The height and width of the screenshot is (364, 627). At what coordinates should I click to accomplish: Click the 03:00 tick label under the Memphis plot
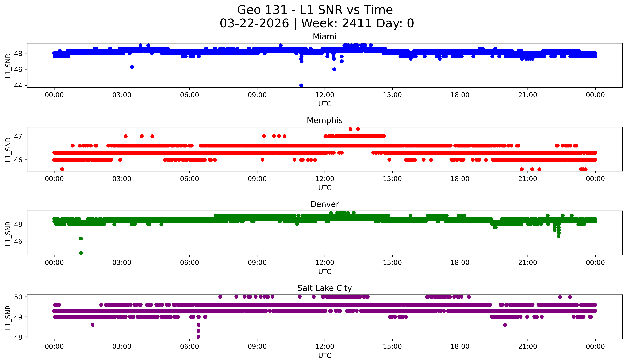click(x=122, y=179)
